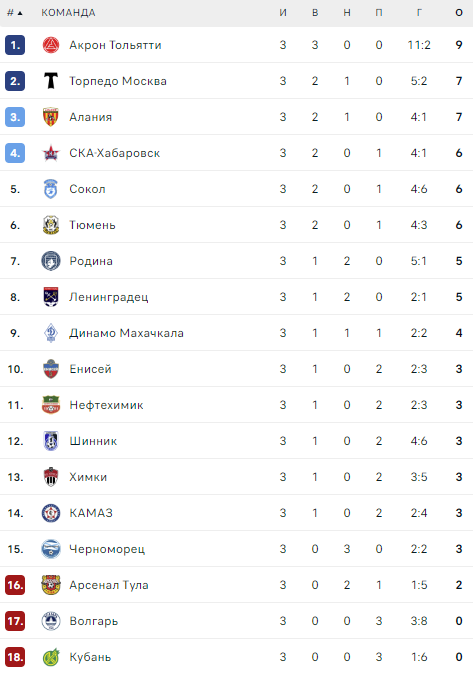Click the Торпедо Москва black T logo

[x=51, y=81]
